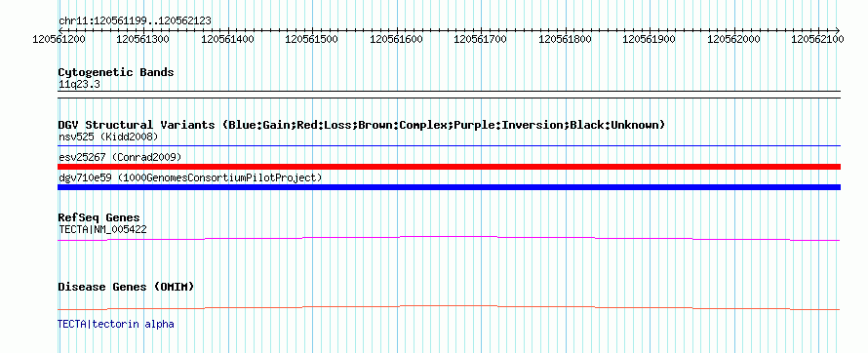Select ruler tick label 120562000
This screenshot has width=868, height=353.
pyautogui.click(x=733, y=39)
